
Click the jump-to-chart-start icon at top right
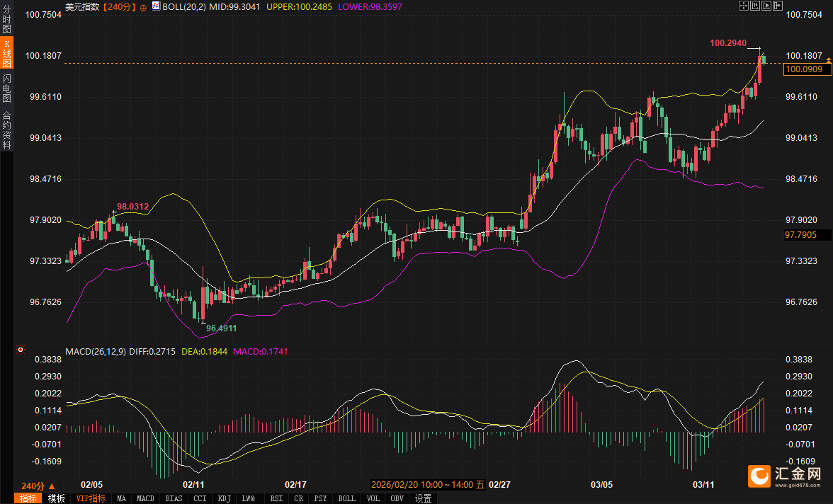(755, 6)
